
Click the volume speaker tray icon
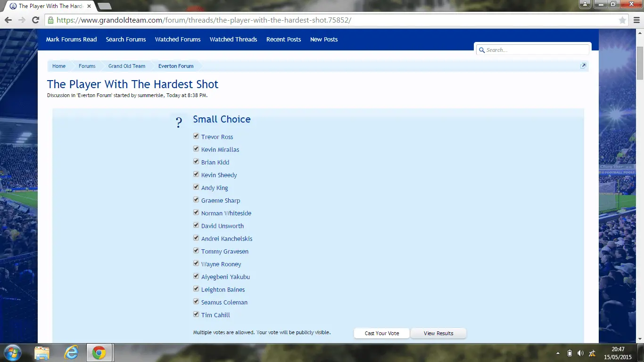580,353
